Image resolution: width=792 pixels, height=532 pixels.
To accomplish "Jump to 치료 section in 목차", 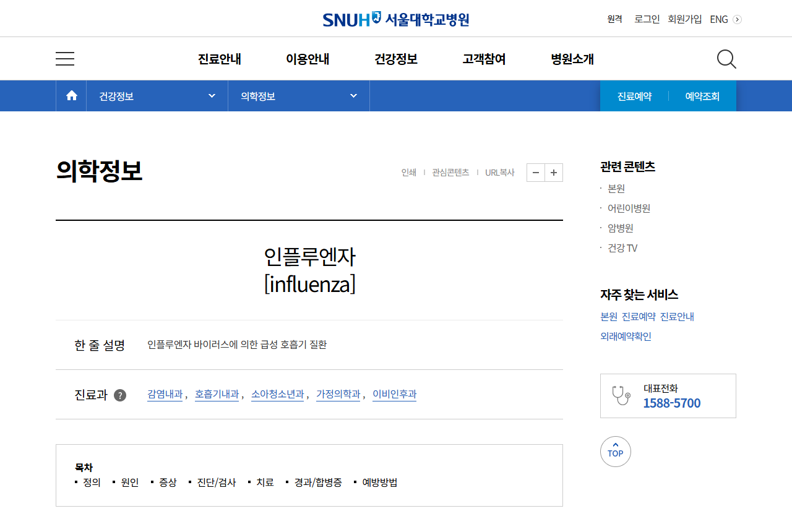I will 265,483.
